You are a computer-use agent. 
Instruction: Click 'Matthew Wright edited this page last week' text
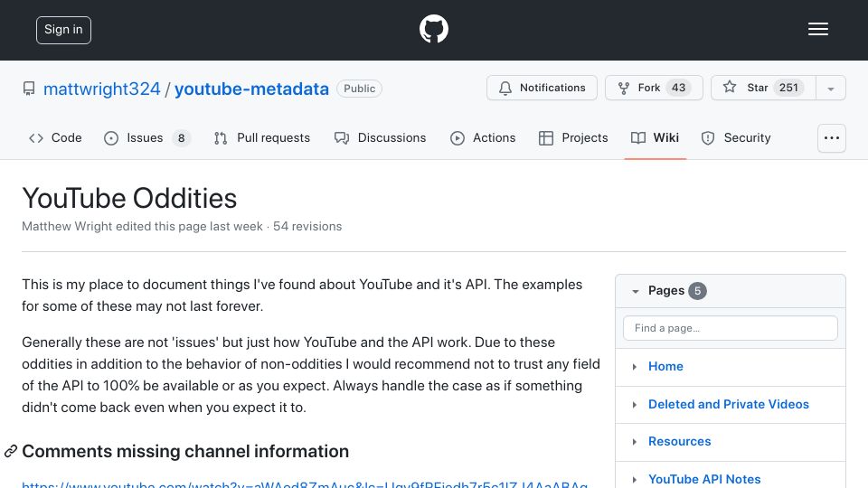coord(142,226)
